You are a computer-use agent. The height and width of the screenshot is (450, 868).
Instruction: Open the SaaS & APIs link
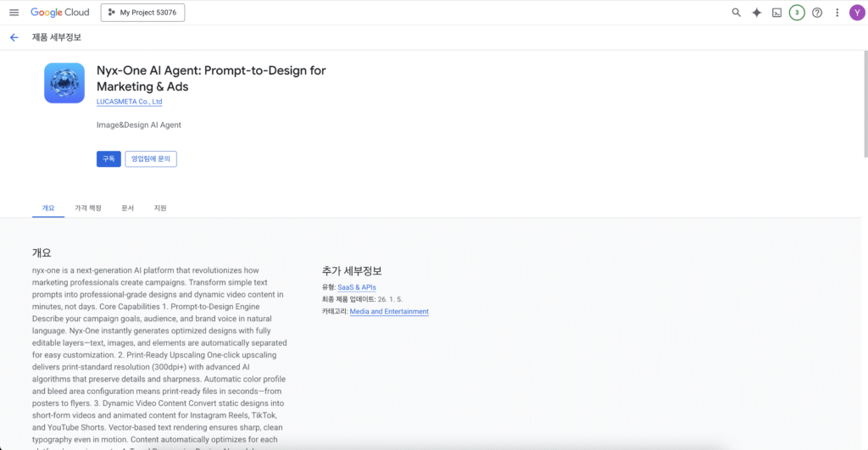click(356, 288)
